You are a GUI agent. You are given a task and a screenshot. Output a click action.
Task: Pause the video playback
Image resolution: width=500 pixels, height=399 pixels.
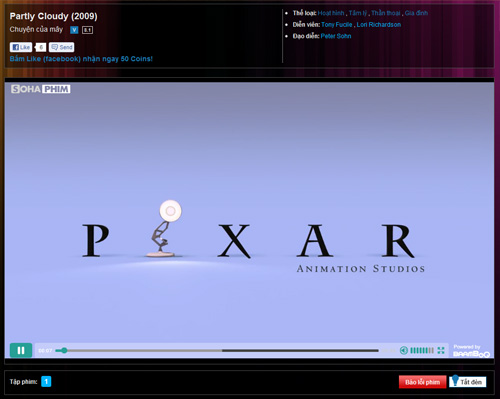[x=21, y=350]
